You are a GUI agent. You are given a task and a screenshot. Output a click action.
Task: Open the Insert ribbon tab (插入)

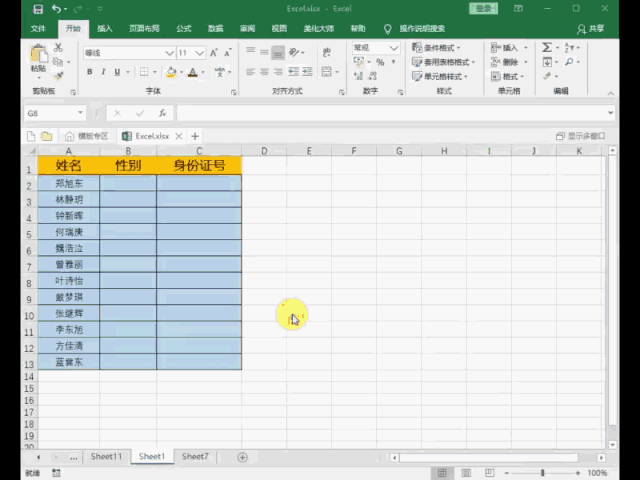point(105,29)
